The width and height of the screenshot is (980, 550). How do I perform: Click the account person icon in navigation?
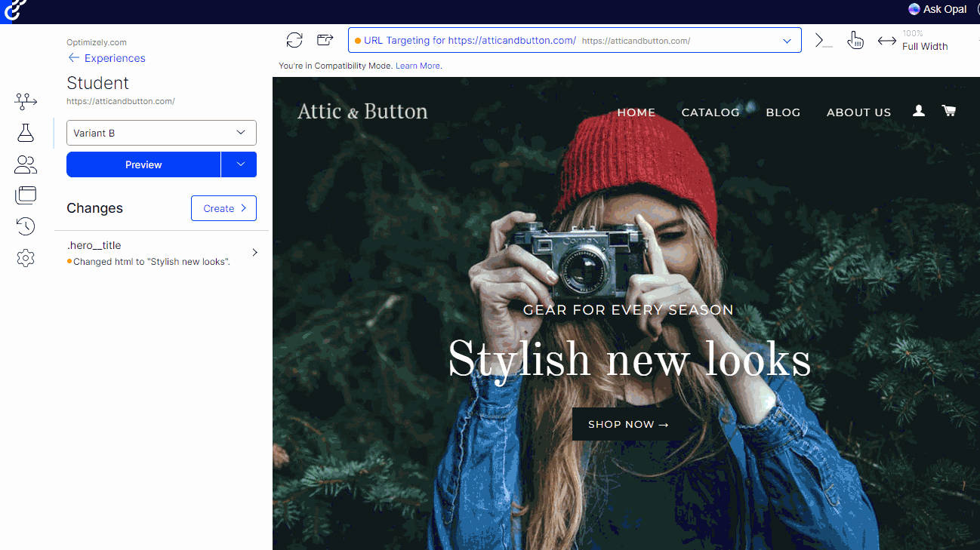pos(918,111)
